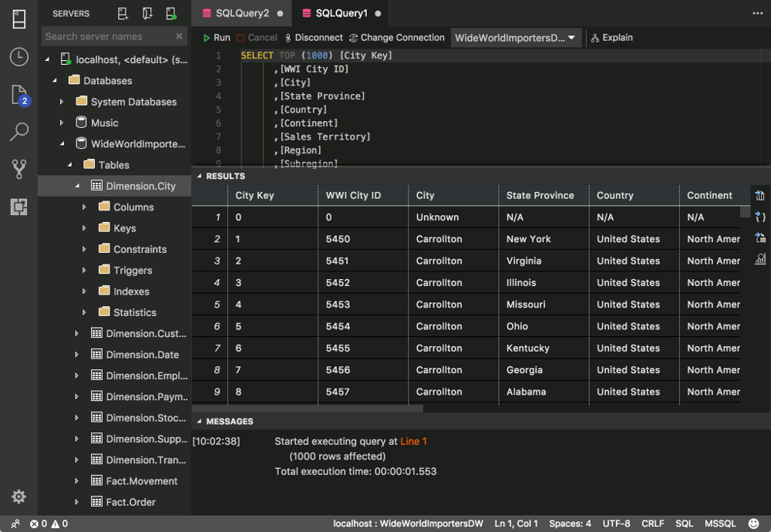The height and width of the screenshot is (532, 771).
Task: Click Disconnect in the query toolbar
Action: pyautogui.click(x=313, y=38)
